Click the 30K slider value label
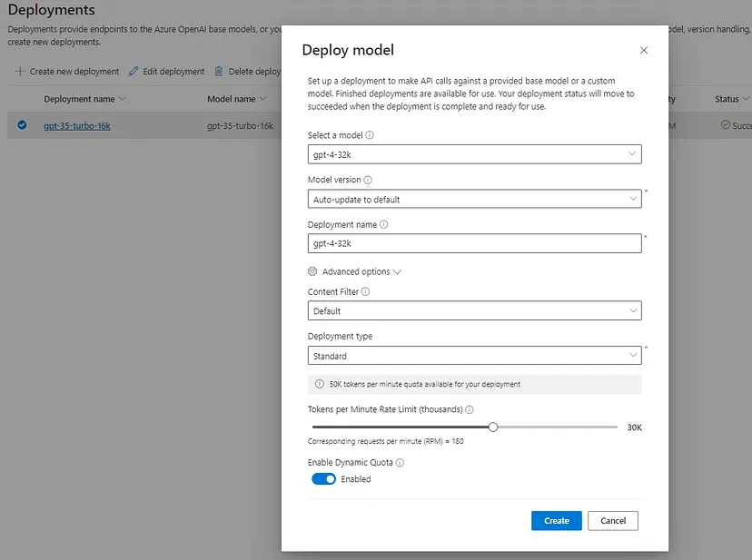The width and height of the screenshot is (752, 560). pos(634,427)
